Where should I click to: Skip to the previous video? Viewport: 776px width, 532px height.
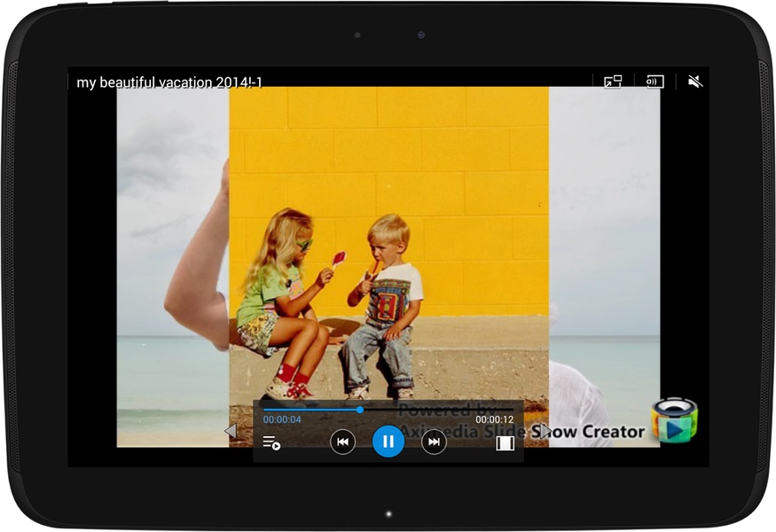point(342,442)
